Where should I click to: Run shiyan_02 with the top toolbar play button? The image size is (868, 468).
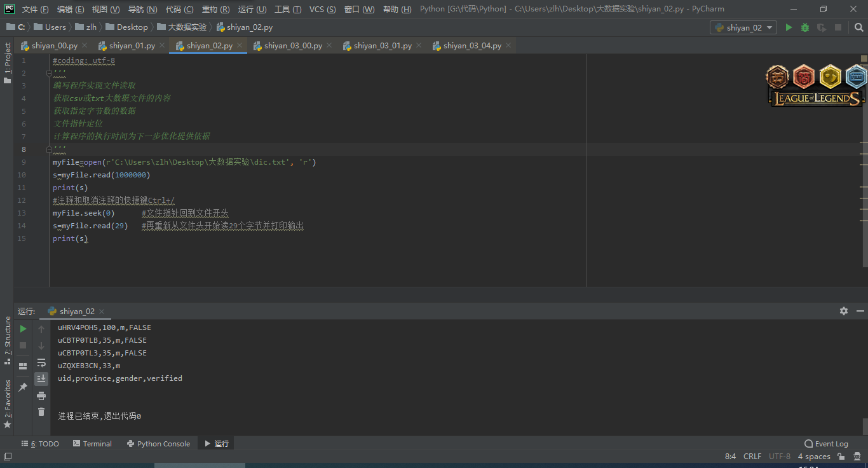click(789, 27)
